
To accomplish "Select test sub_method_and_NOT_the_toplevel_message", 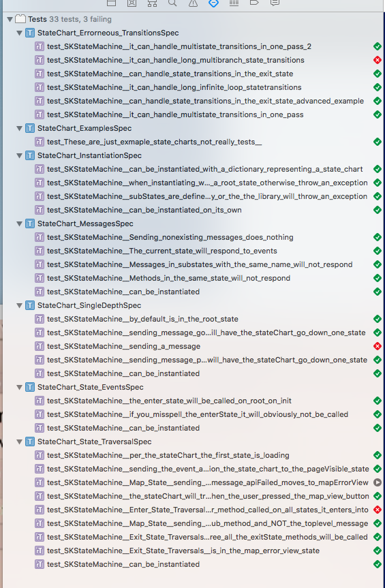I will coord(192,523).
